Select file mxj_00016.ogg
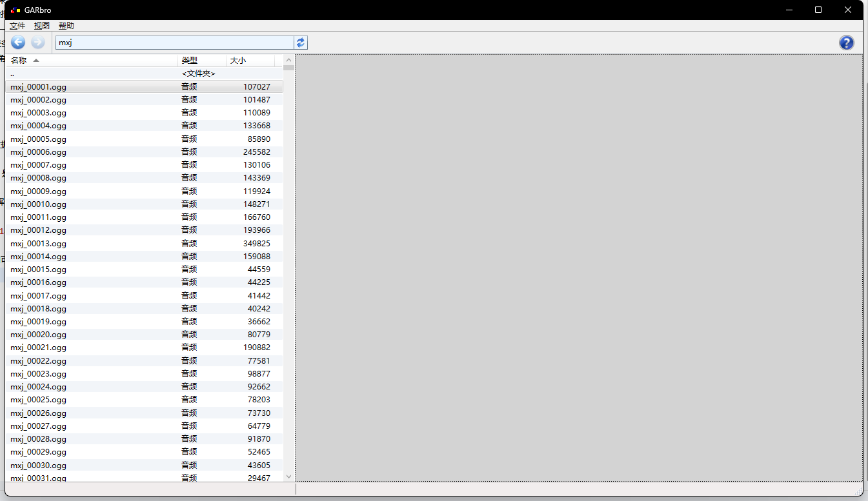Screen dimensions: 868x501 (144, 282)
